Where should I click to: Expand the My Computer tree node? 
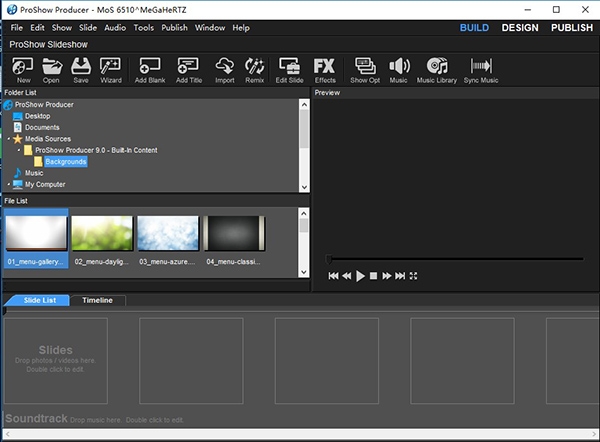tap(9, 184)
